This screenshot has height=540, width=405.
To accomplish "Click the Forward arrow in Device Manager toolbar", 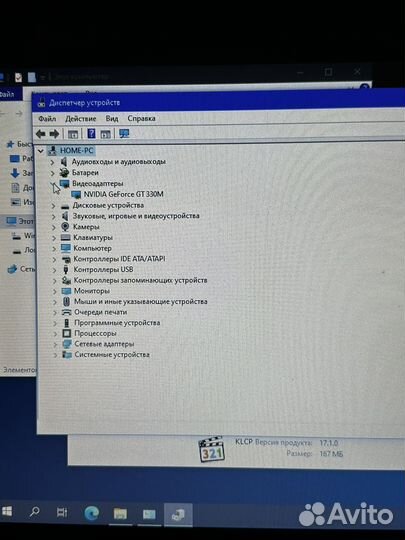I will 54,134.
